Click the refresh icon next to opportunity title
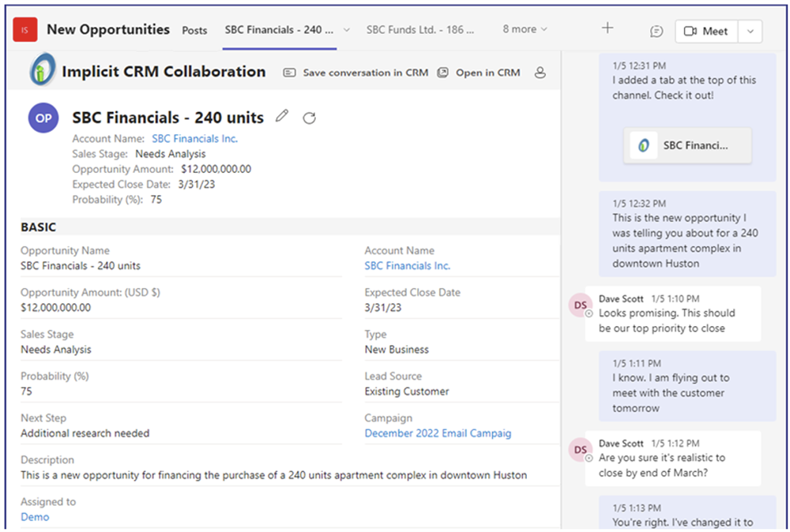The height and width of the screenshot is (532, 790). 310,118
